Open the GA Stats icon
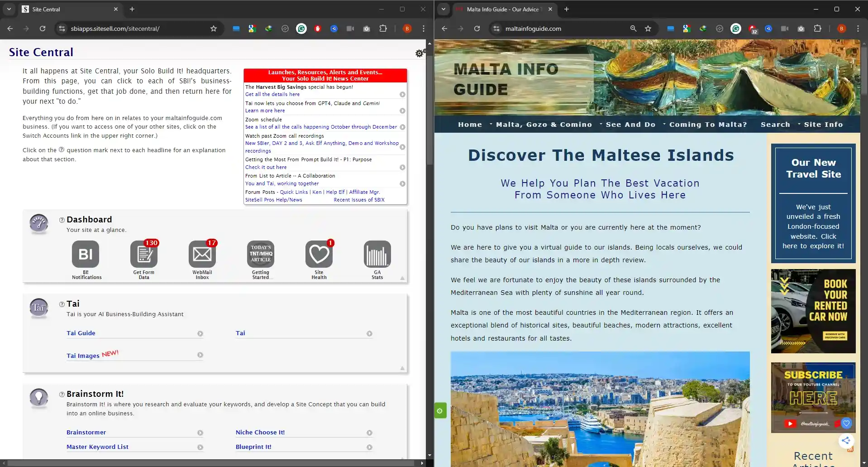Screen dimensions: 868x467 tap(377, 255)
